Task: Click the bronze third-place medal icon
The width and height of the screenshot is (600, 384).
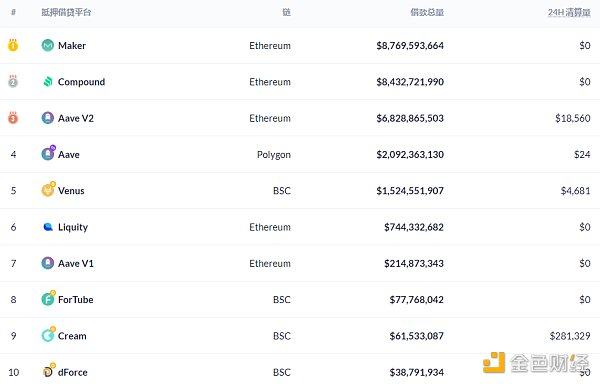Action: 13,117
